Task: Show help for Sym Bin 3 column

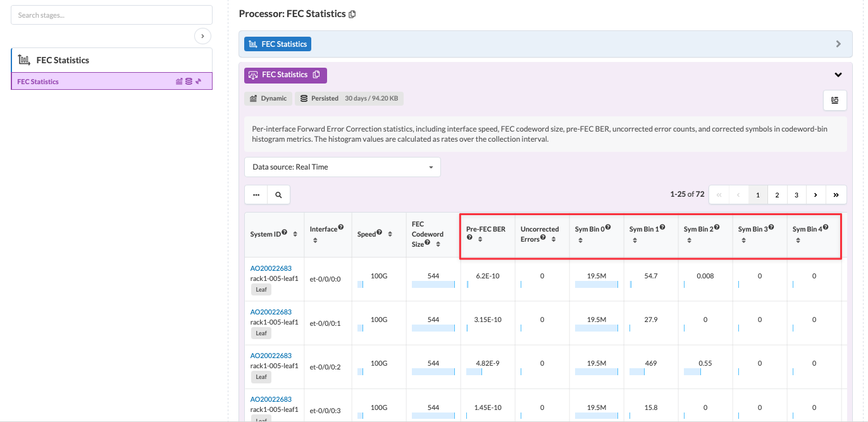Action: click(x=771, y=228)
